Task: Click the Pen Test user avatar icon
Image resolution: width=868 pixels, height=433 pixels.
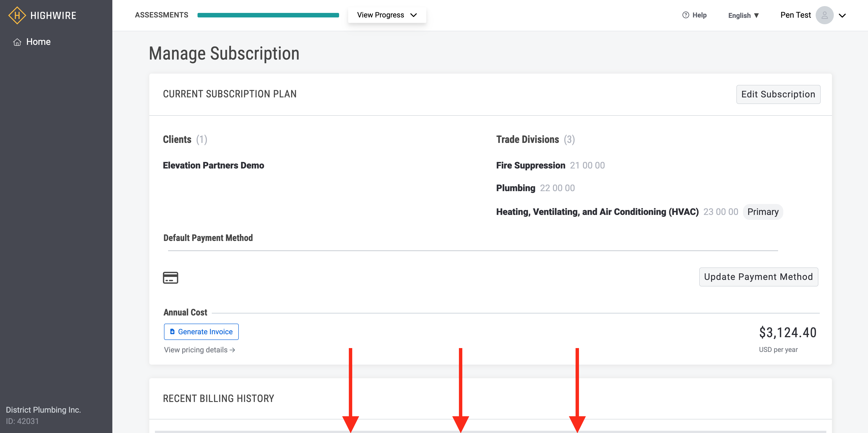Action: [x=824, y=15]
